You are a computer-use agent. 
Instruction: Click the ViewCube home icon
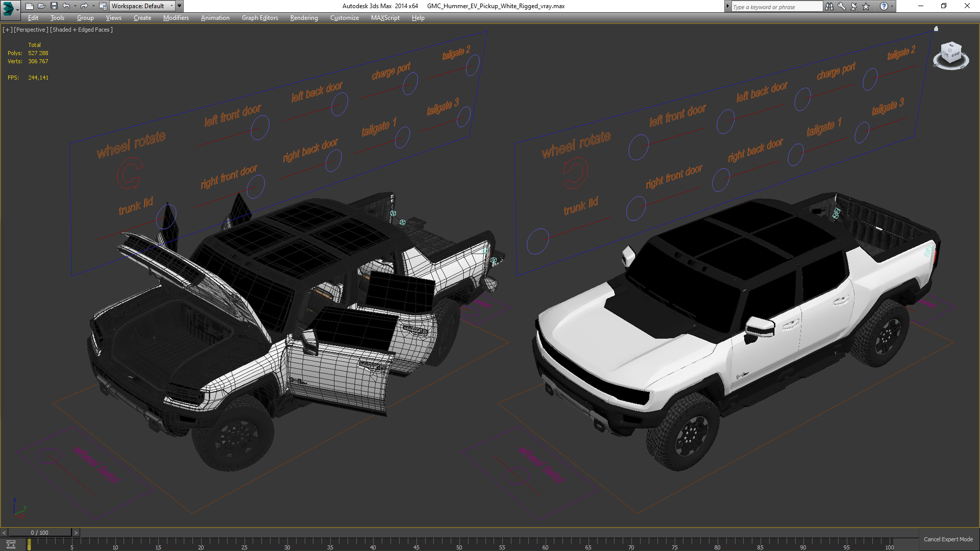936,29
